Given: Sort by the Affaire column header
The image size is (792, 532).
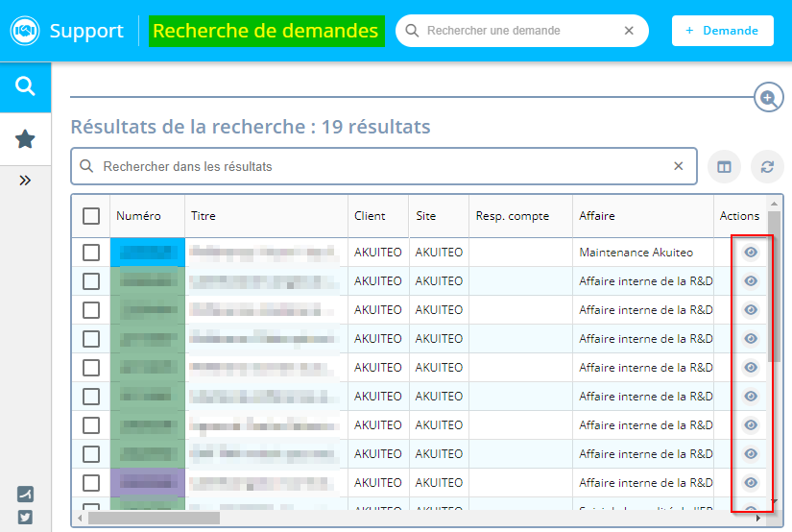Looking at the screenshot, I should (x=597, y=216).
